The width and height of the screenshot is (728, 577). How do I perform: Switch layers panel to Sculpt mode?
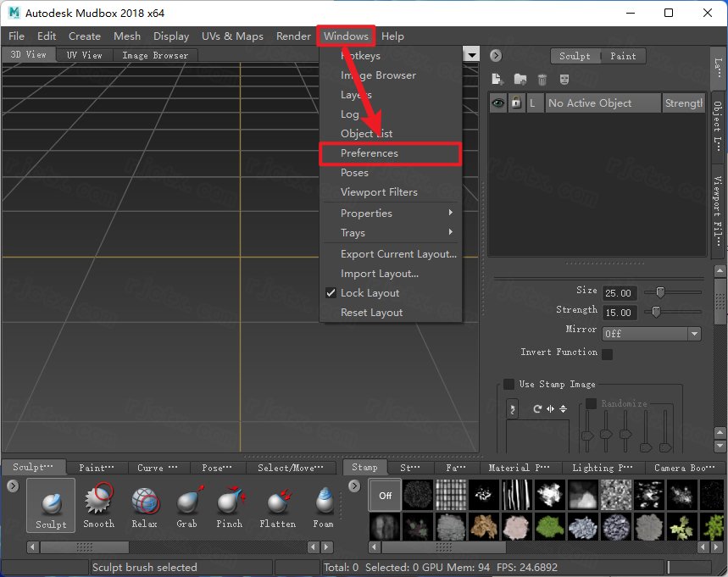coord(575,56)
